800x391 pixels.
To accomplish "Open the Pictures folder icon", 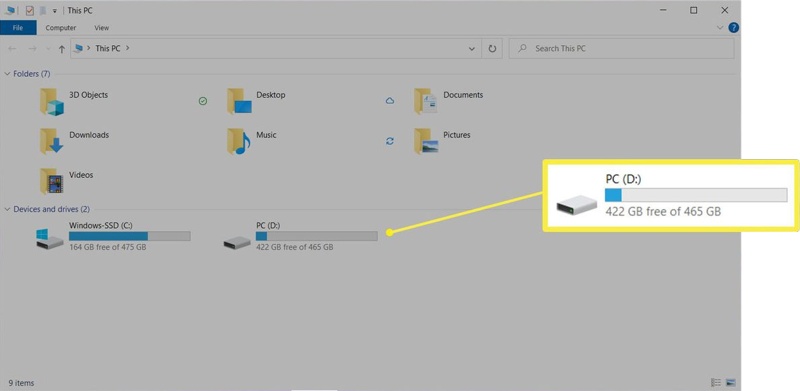I will click(x=426, y=141).
